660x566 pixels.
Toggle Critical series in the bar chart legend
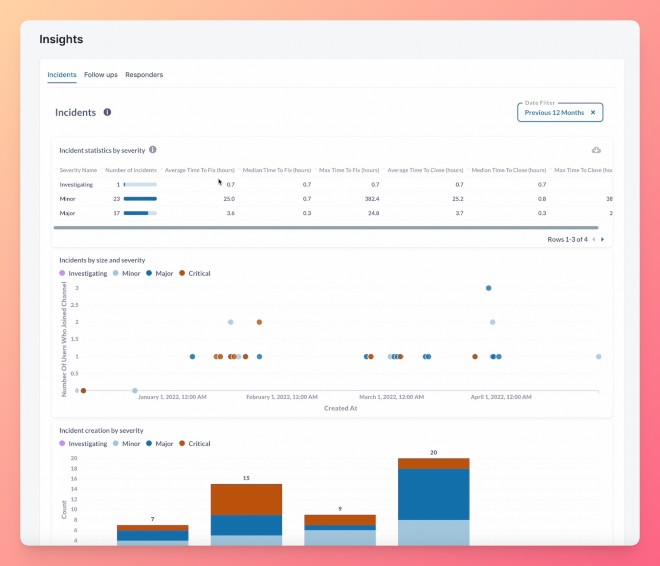point(194,443)
